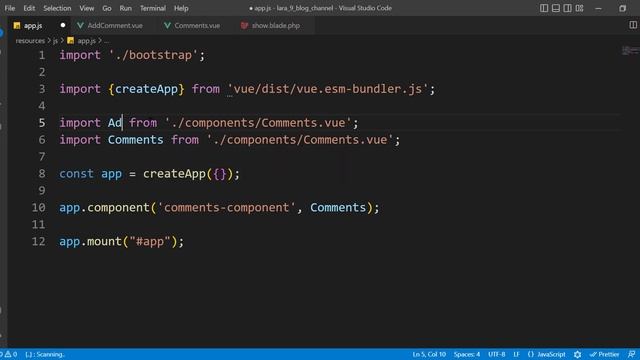Click the 'Scanning..' status bar item

click(45, 354)
